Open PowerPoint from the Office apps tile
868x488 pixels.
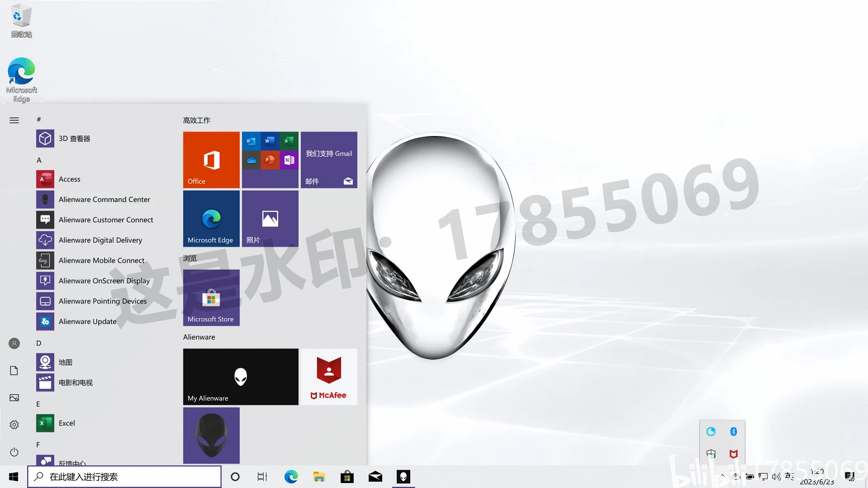tap(270, 160)
